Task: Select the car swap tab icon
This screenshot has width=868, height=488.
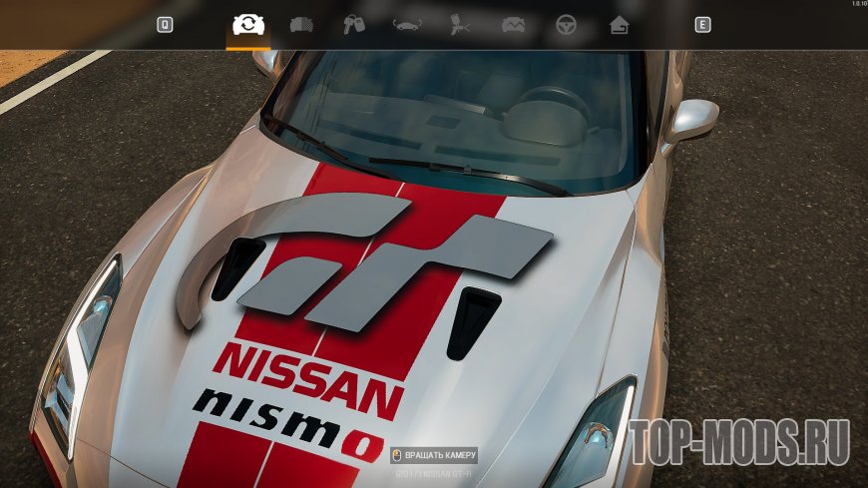Action: [247, 25]
